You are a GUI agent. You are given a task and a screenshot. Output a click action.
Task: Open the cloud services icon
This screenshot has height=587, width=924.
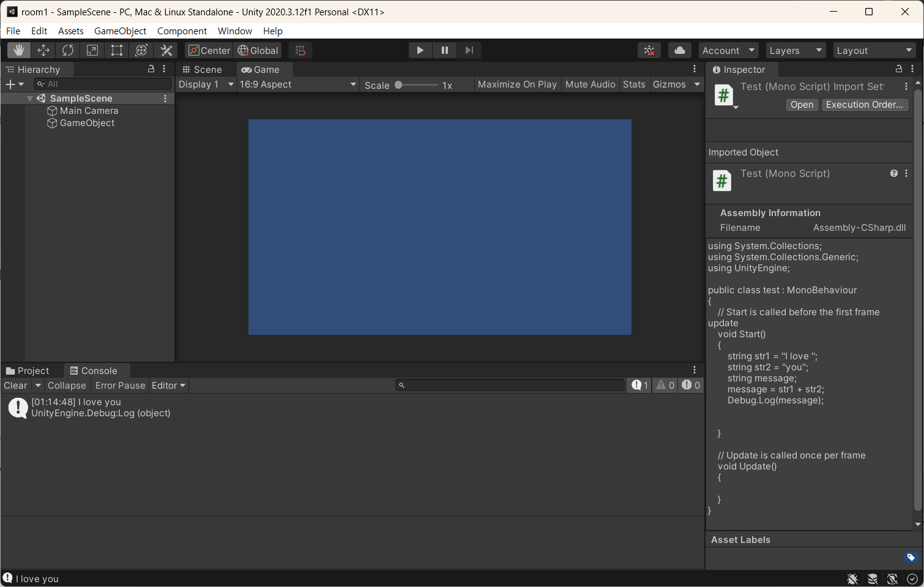click(680, 50)
